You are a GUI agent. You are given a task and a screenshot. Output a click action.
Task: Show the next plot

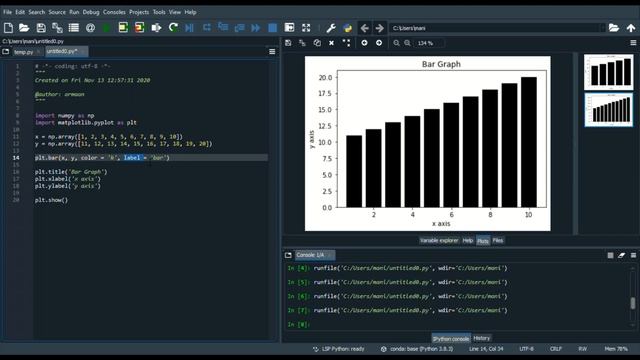pos(379,43)
